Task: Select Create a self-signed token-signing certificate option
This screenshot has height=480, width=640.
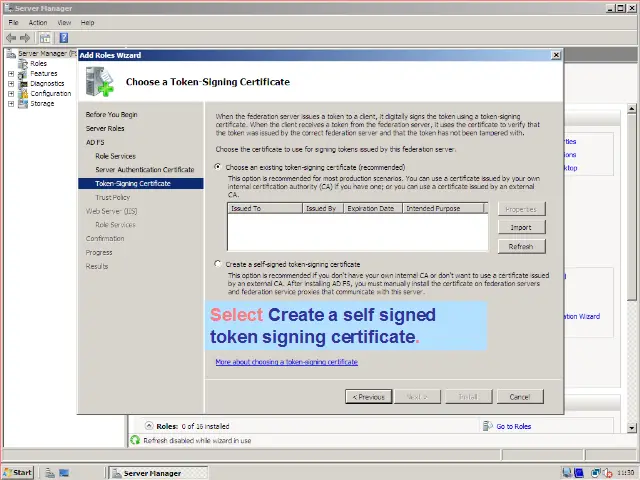Action: (218, 264)
